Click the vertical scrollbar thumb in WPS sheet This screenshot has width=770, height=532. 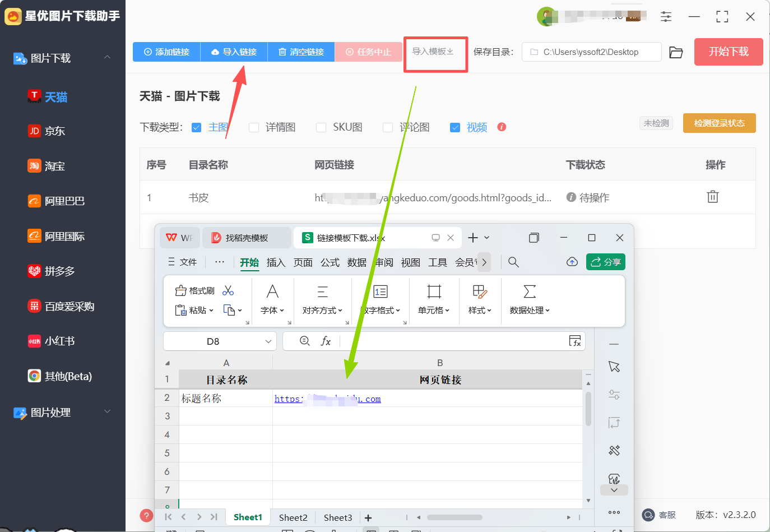588,409
